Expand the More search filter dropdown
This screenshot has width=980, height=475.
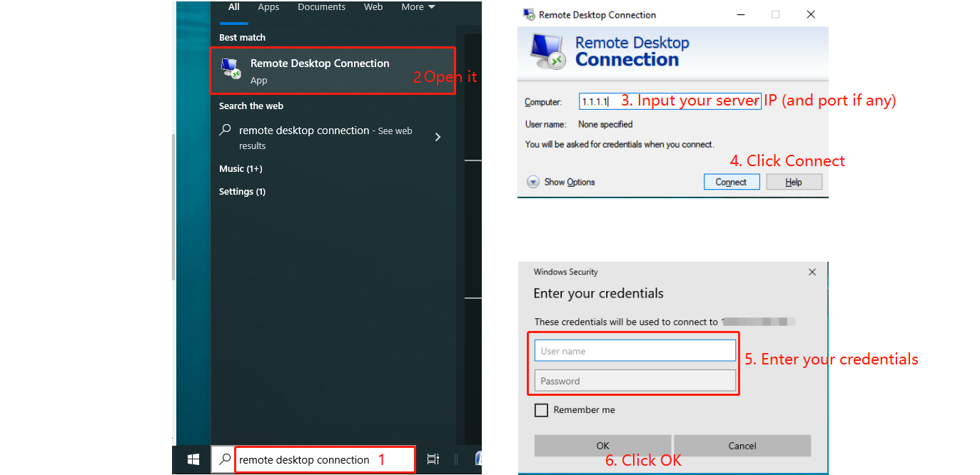tap(418, 7)
